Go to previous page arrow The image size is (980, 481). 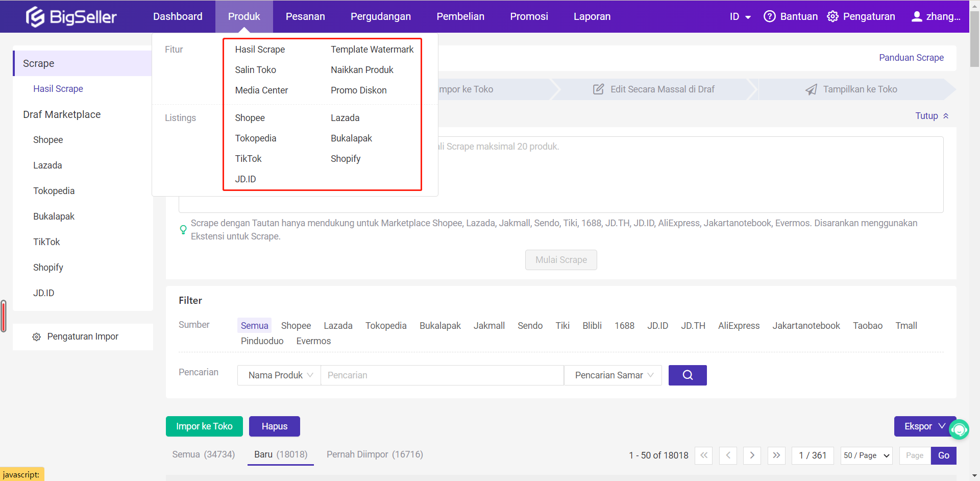point(728,455)
